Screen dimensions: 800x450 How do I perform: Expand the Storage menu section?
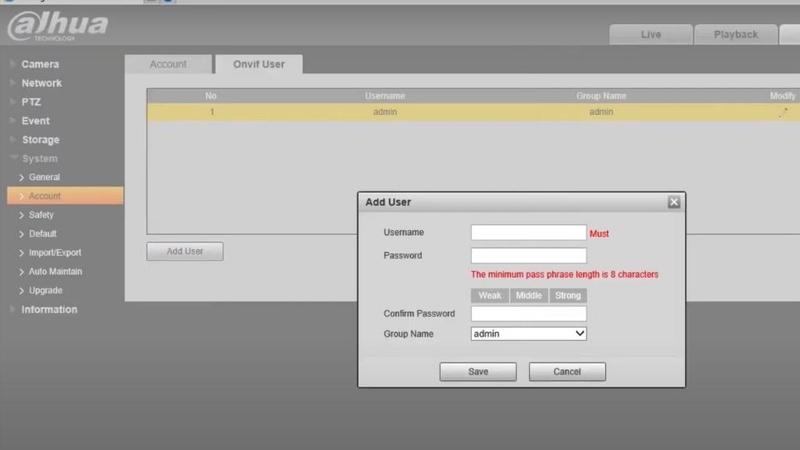[40, 140]
